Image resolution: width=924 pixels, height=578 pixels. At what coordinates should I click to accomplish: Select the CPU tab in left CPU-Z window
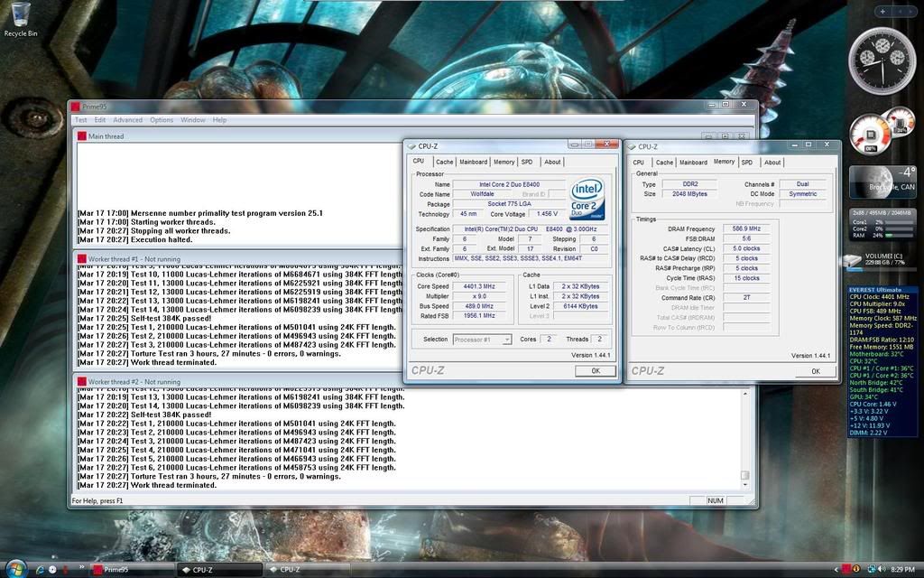click(x=419, y=161)
